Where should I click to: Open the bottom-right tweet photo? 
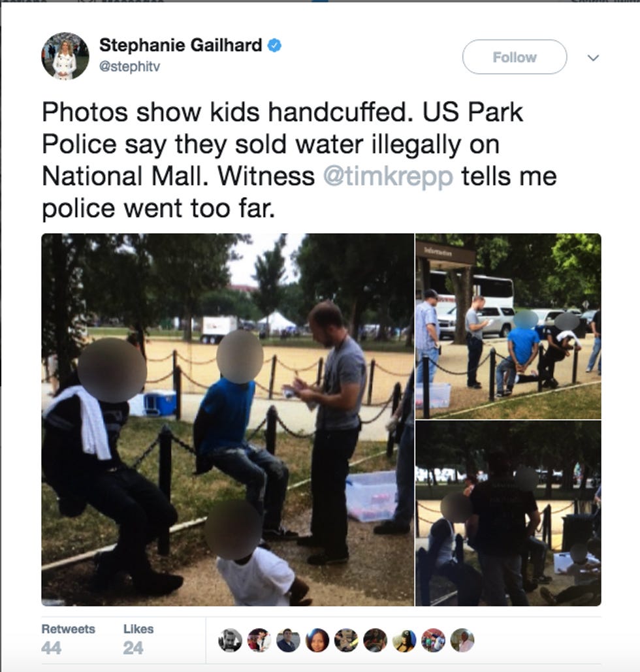point(508,513)
